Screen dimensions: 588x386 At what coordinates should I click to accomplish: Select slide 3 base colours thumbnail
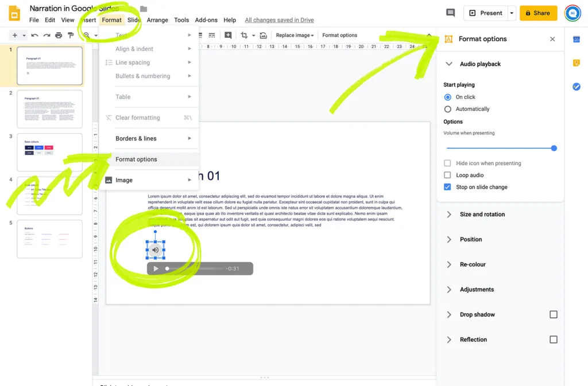tap(49, 153)
